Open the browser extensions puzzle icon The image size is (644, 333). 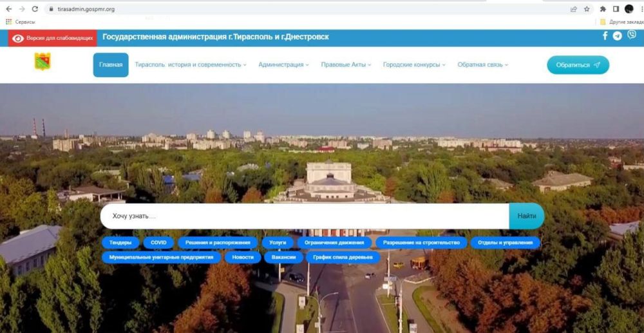[x=603, y=9]
